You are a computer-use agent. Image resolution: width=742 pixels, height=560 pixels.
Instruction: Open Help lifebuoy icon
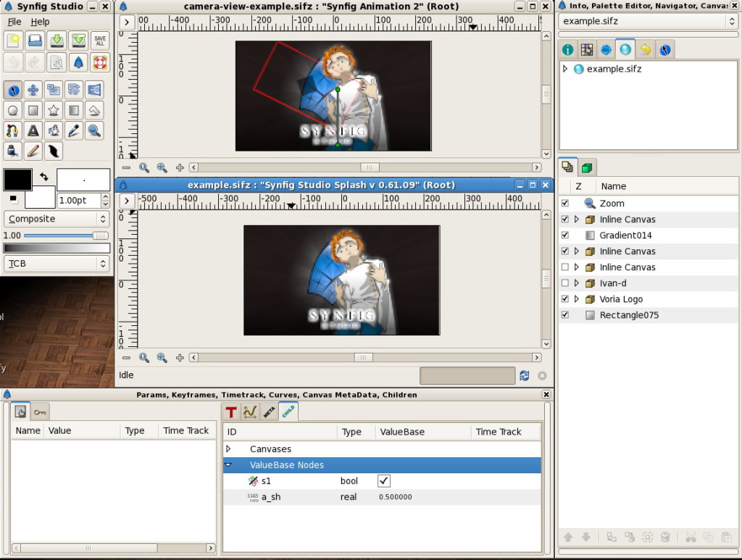point(100,62)
